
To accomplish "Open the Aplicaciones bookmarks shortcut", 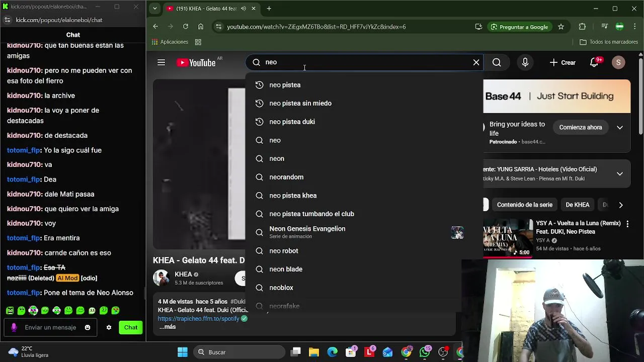I will tap(170, 42).
